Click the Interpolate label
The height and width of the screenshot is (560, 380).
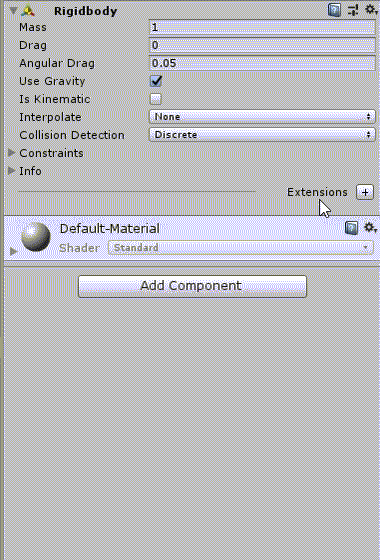[x=50, y=117]
